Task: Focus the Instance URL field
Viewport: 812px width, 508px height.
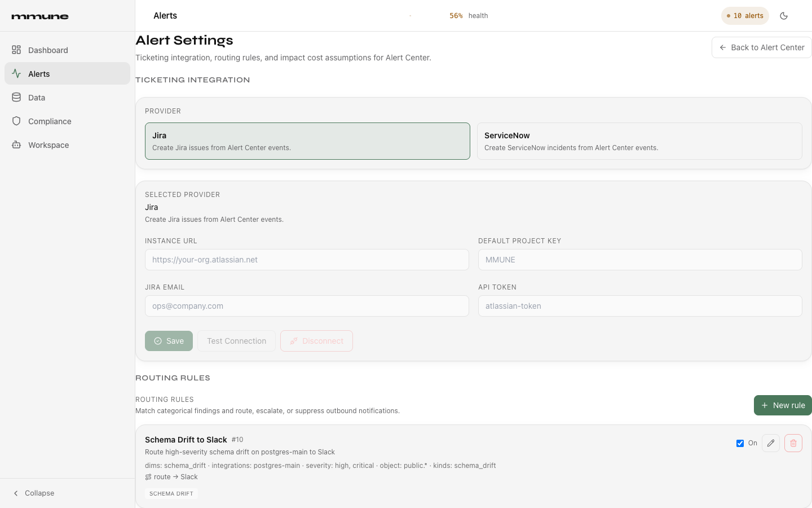Action: pyautogui.click(x=307, y=260)
